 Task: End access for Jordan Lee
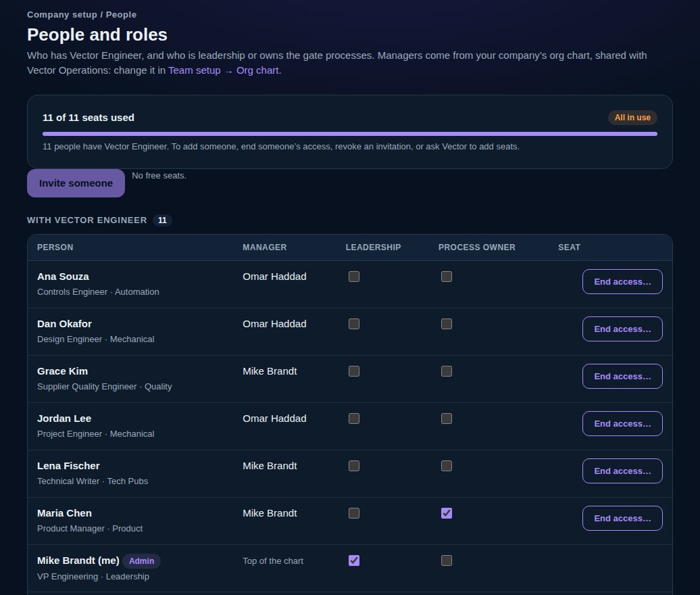(x=622, y=424)
